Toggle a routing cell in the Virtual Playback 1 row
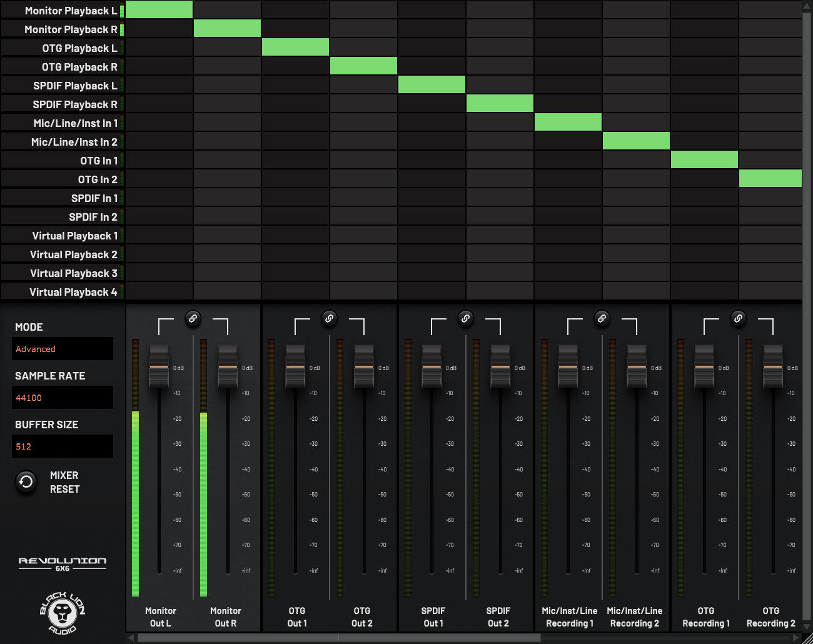Viewport: 813px width, 644px height. 159,235
